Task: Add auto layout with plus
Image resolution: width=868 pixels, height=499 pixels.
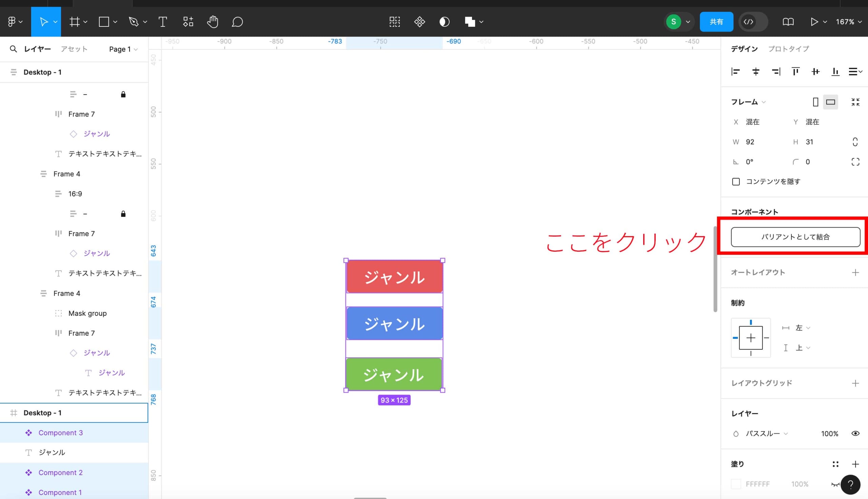Action: 855,272
